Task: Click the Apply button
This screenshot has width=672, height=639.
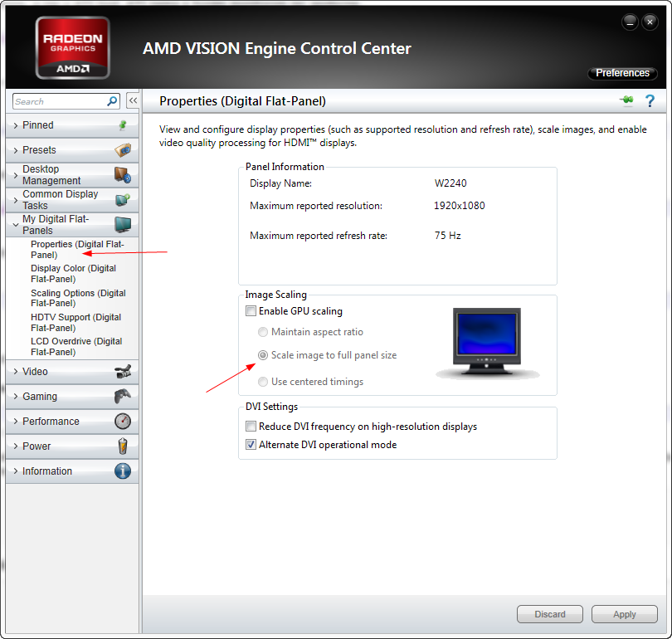Action: 625,614
